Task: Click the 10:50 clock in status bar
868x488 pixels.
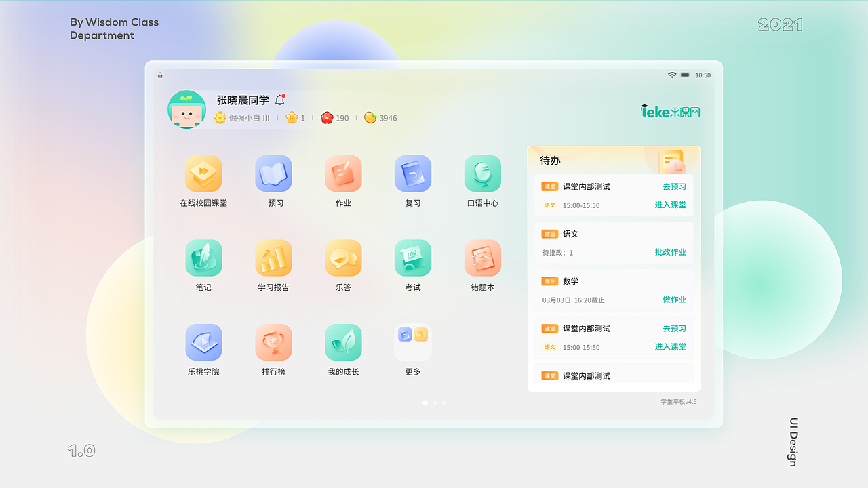Action: (x=703, y=75)
